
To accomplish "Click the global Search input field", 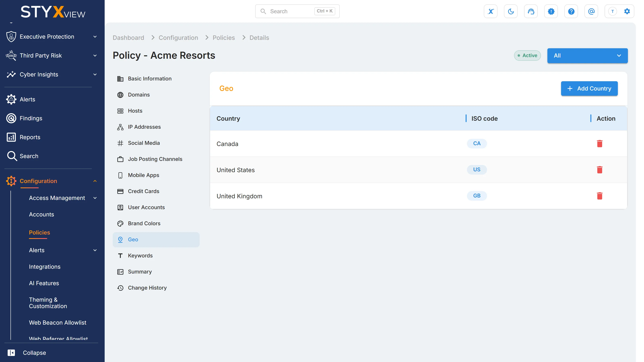I will (297, 11).
